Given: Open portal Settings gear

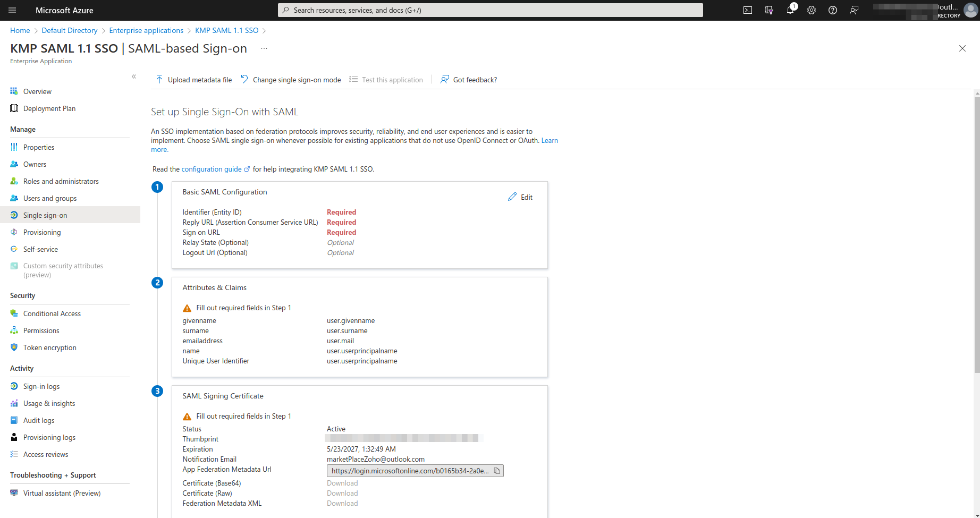Looking at the screenshot, I should (x=812, y=10).
